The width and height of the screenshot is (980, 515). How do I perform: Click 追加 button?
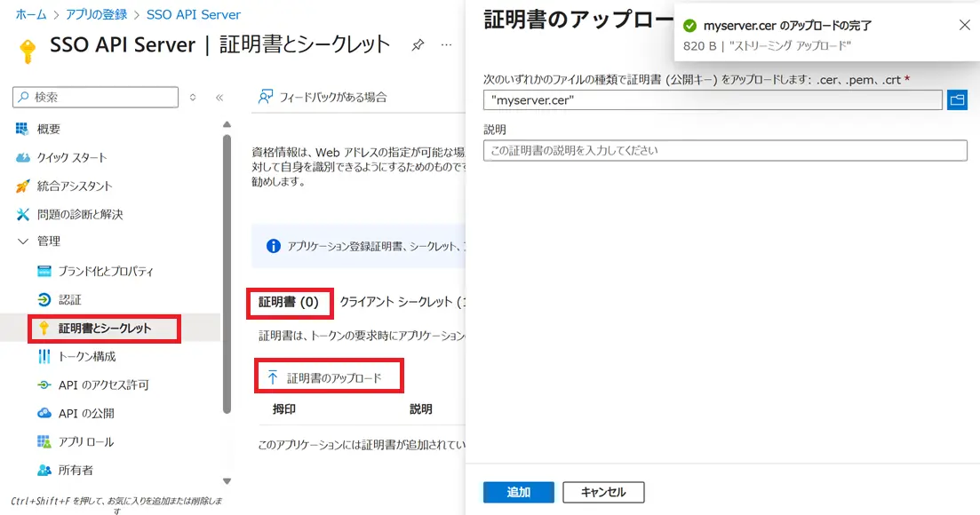pyautogui.click(x=519, y=492)
